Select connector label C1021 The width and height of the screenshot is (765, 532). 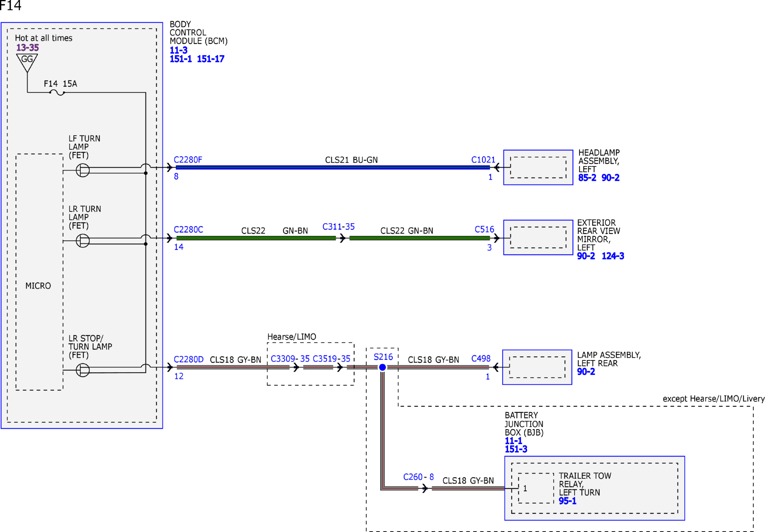pos(483,159)
